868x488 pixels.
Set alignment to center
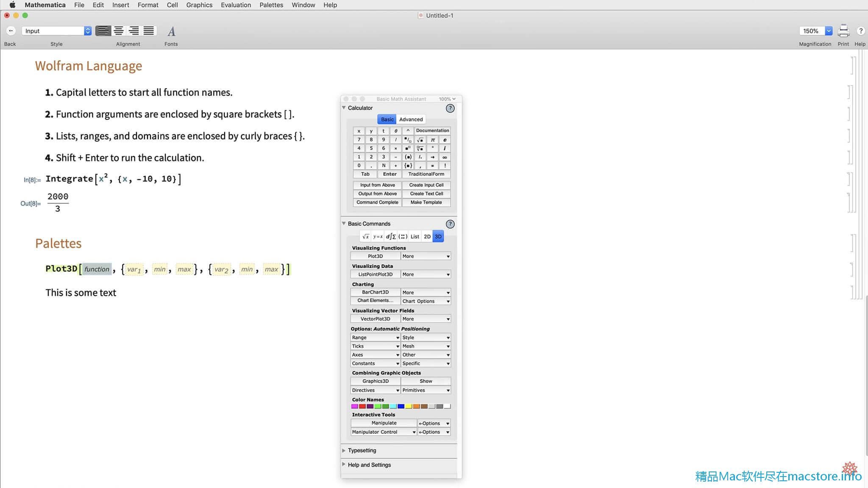[x=119, y=31]
